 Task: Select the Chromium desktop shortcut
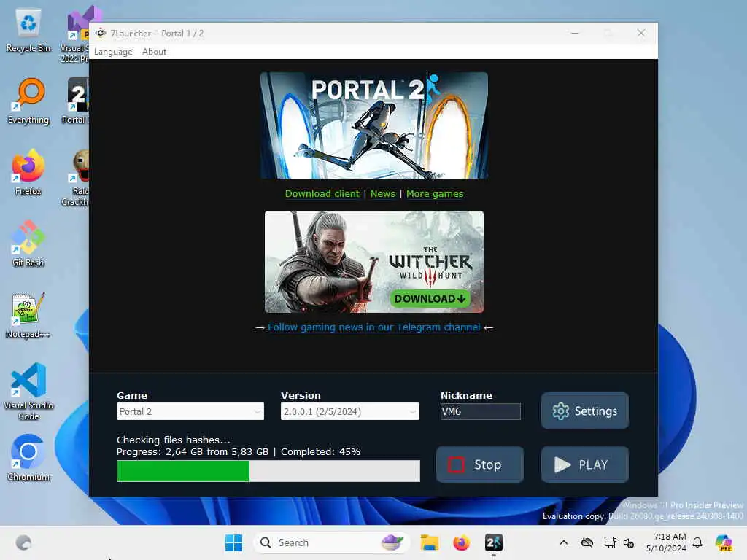click(28, 458)
